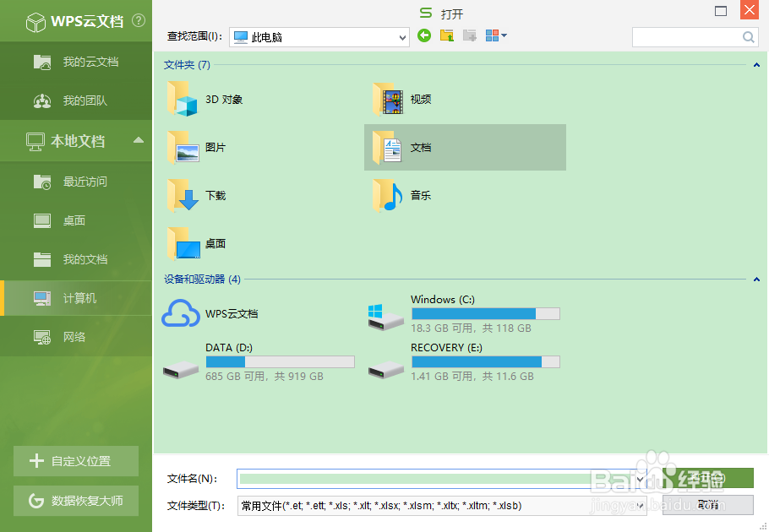Open the Look In (查找范围) location dropdown
This screenshot has width=769, height=532.
pos(319,37)
